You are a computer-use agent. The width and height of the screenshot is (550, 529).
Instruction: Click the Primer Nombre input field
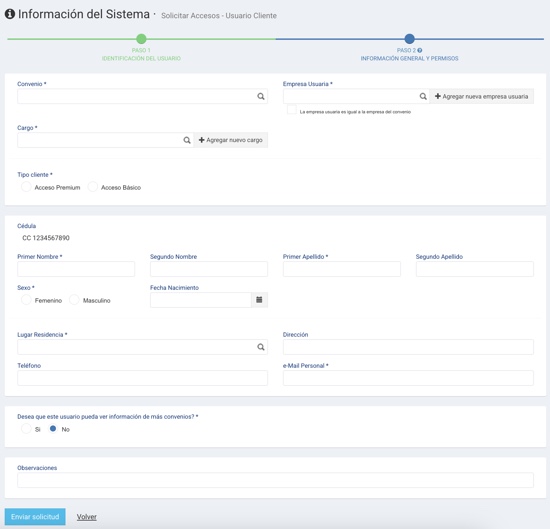pos(76,269)
